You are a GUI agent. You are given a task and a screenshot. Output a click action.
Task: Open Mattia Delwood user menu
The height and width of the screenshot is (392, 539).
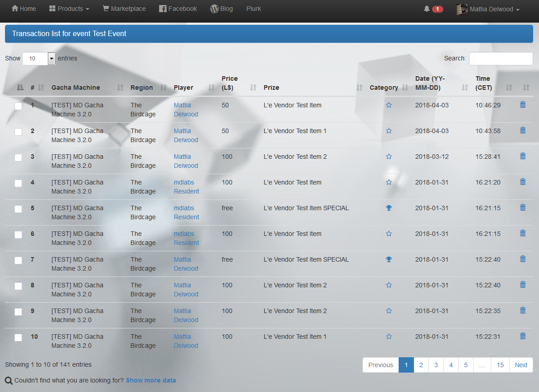488,9
